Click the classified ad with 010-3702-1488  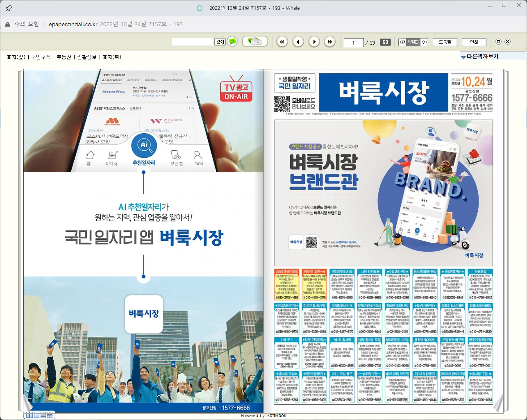pyautogui.click(x=286, y=285)
